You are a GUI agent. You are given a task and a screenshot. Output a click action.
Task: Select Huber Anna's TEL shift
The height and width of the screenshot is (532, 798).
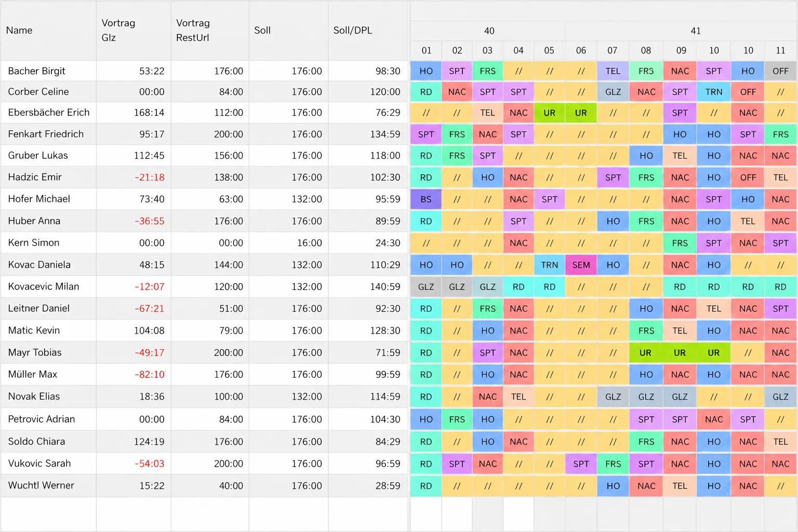(x=748, y=221)
